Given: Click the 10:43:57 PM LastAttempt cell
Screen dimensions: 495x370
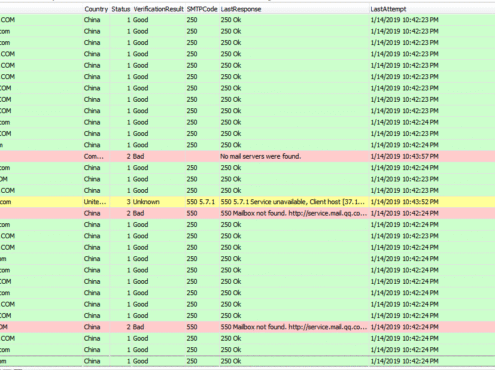Looking at the screenshot, I should [404, 156].
